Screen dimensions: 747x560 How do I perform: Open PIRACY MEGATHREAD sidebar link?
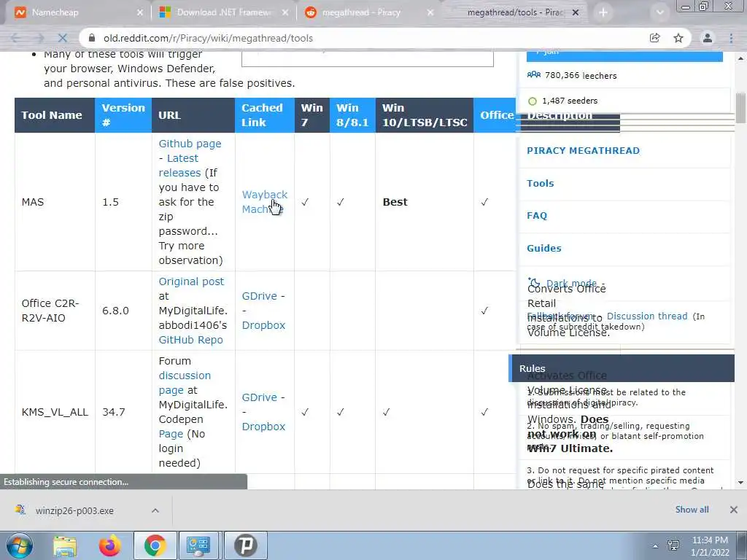coord(583,150)
